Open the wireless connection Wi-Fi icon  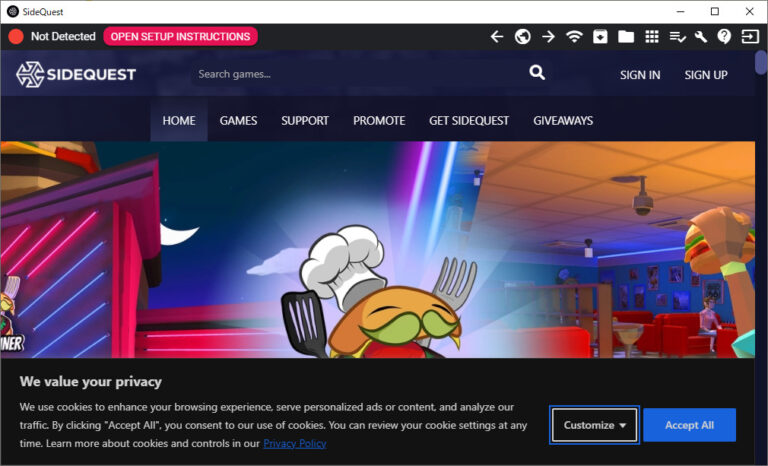click(574, 37)
